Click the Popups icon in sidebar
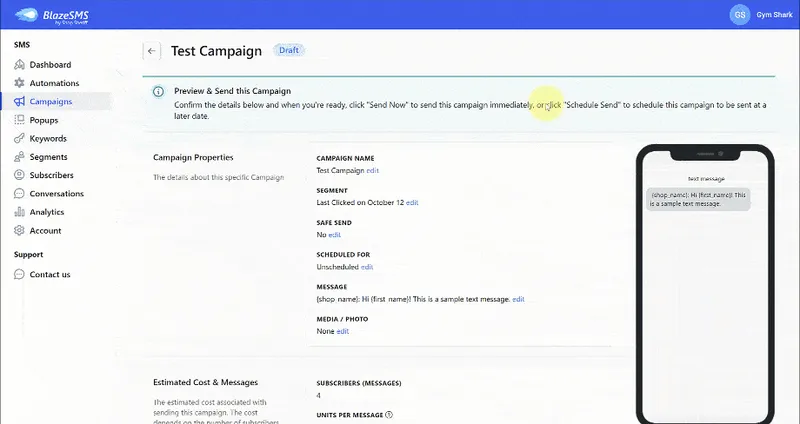 click(x=19, y=120)
